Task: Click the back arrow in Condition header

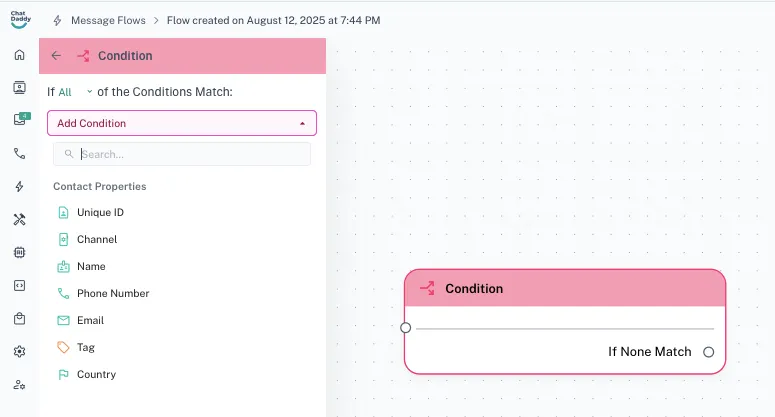Action: click(56, 56)
